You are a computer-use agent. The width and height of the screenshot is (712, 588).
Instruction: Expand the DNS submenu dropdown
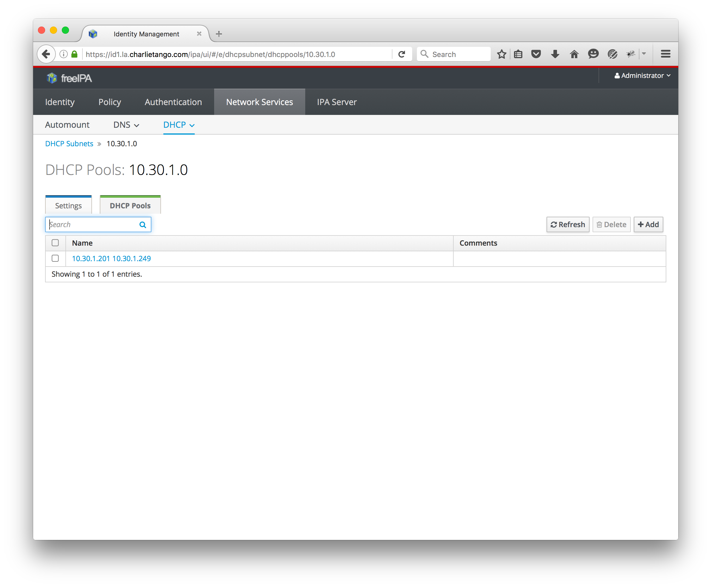pyautogui.click(x=126, y=125)
